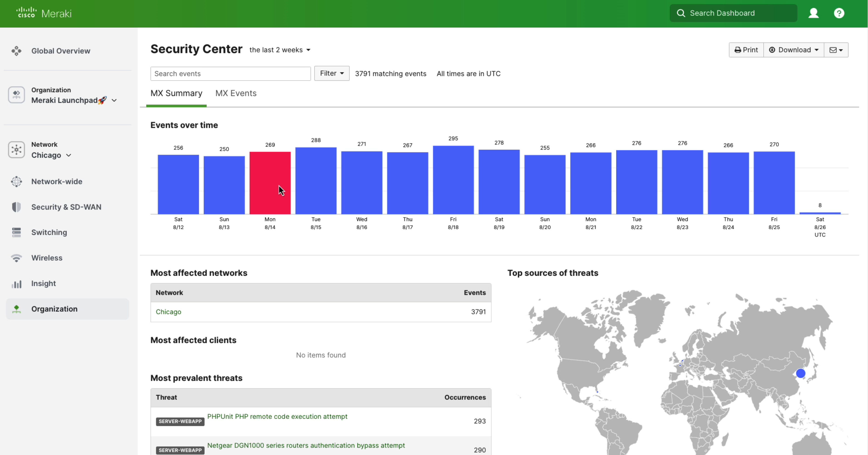868x455 pixels.
Task: Select the Organization tree icon in sidebar
Action: [x=16, y=309]
